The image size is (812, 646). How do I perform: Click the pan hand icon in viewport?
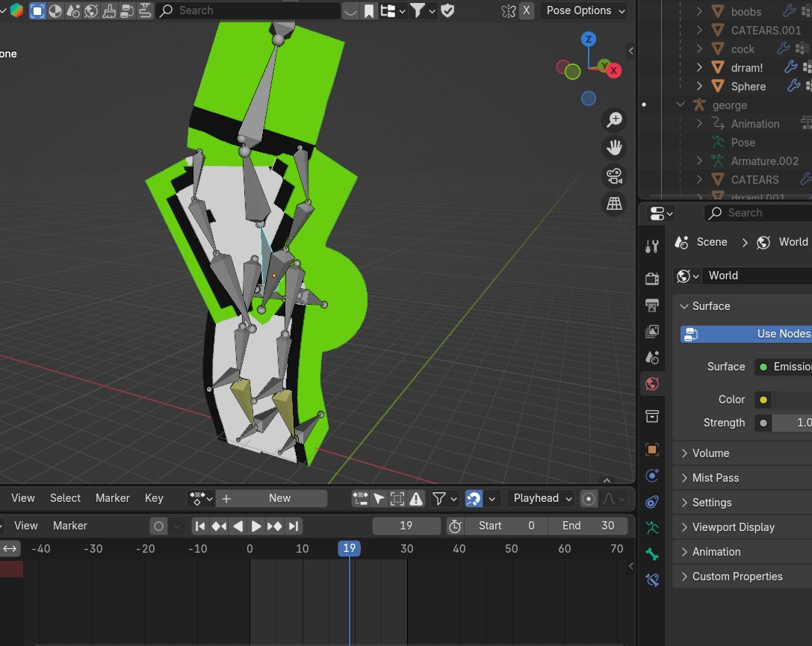(x=615, y=148)
